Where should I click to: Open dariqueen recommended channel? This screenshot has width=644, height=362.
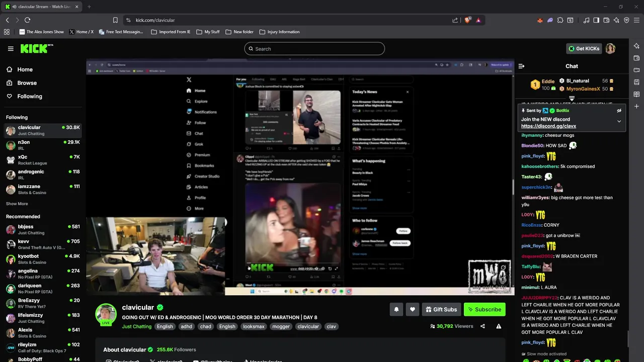pos(42,289)
